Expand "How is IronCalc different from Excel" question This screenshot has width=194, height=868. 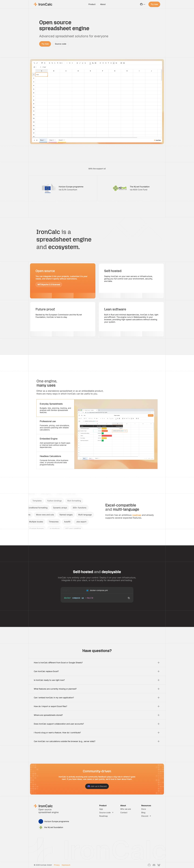click(97, 663)
